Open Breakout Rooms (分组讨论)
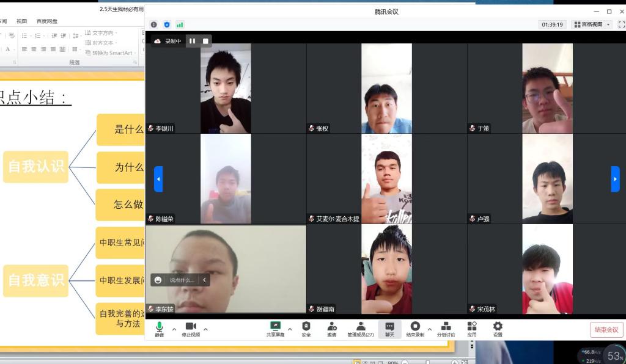 point(446,328)
